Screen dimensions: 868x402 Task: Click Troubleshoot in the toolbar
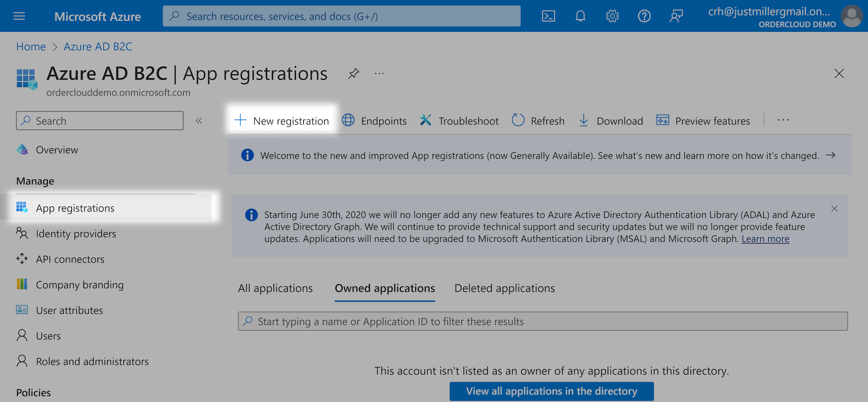[x=459, y=121]
